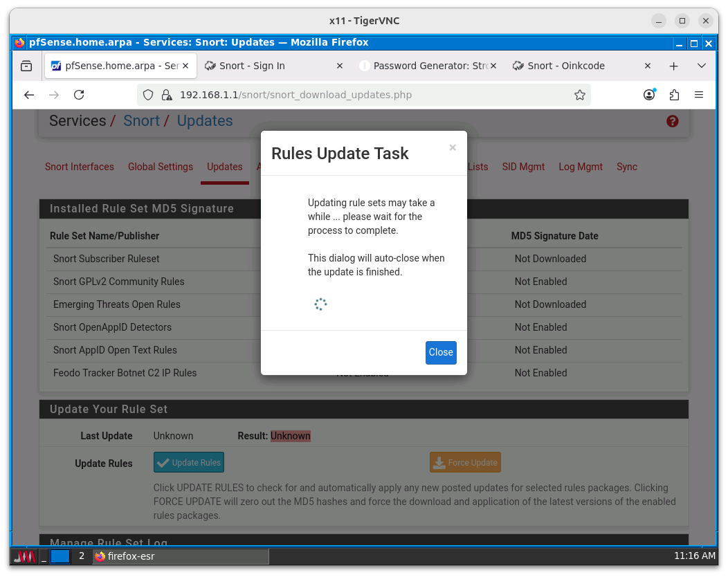Click the shield tracking protection icon

[148, 95]
